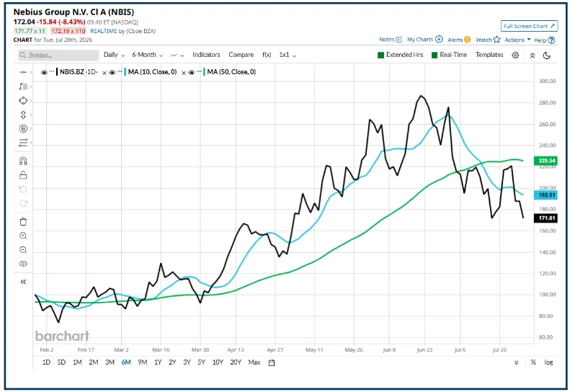Open the horizontal lines tool menu
The height and width of the screenshot is (392, 570).
click(x=23, y=143)
